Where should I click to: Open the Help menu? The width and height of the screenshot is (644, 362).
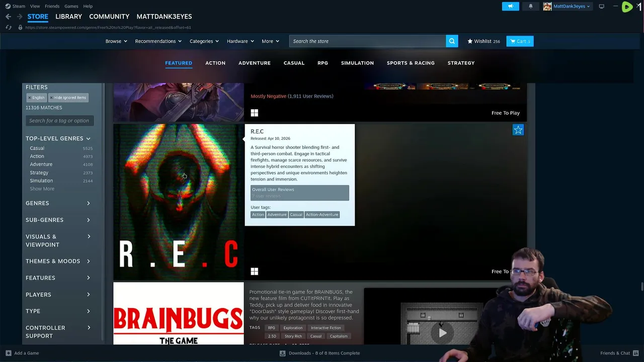[88, 6]
